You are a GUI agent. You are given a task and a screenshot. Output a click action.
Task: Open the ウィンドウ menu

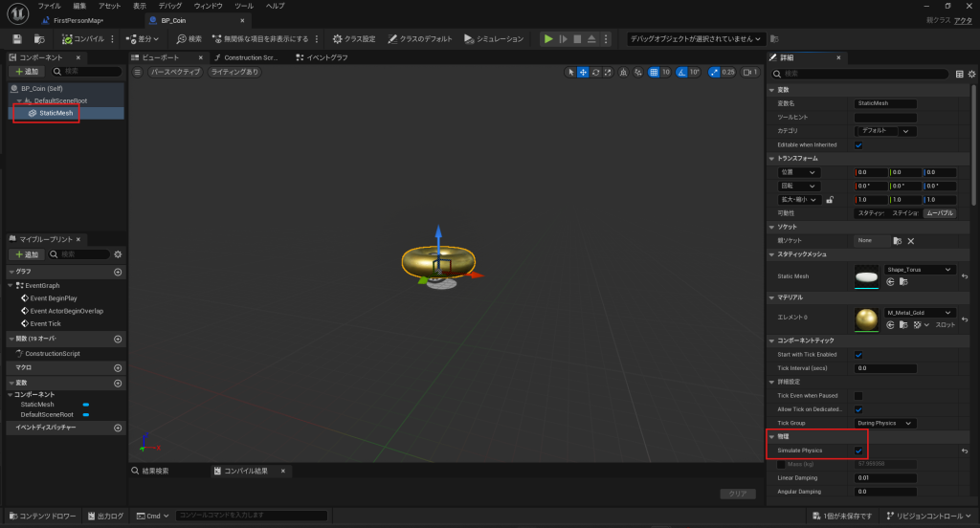[208, 6]
